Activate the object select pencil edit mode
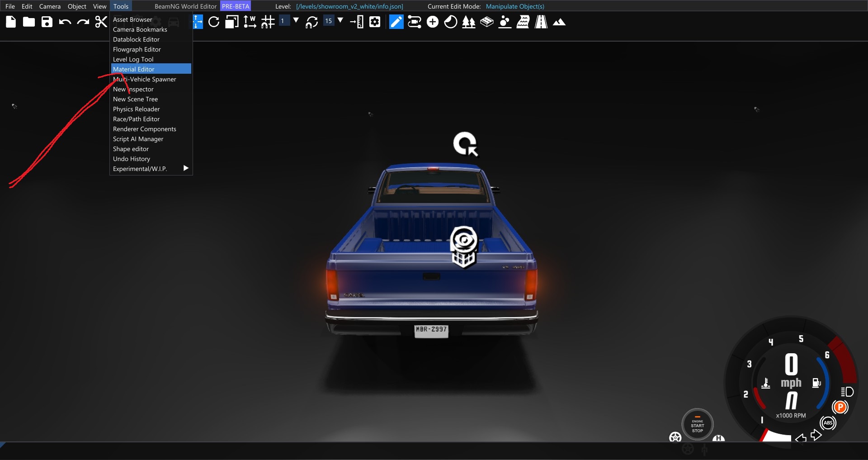Image resolution: width=868 pixels, height=460 pixels. pos(396,22)
